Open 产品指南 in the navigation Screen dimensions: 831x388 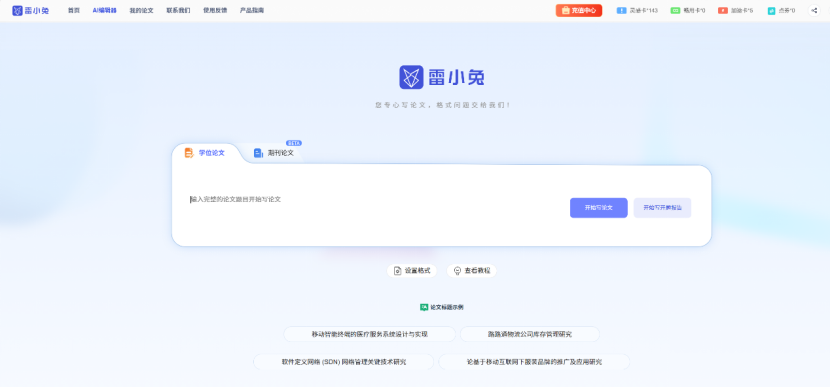(x=252, y=11)
